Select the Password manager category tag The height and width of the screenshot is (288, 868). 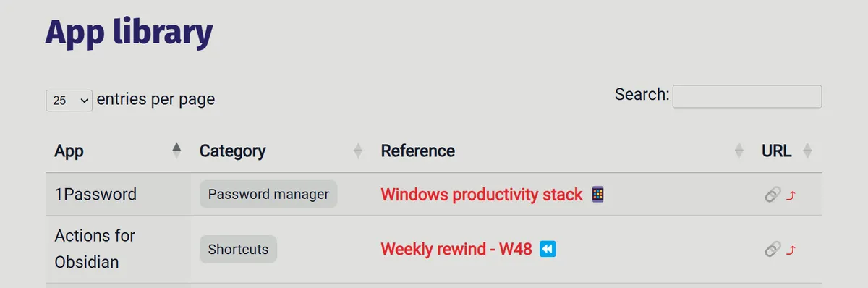268,194
